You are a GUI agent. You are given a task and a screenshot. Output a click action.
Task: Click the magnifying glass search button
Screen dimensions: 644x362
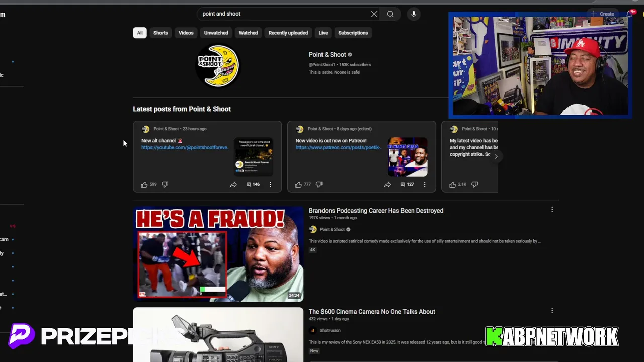390,14
